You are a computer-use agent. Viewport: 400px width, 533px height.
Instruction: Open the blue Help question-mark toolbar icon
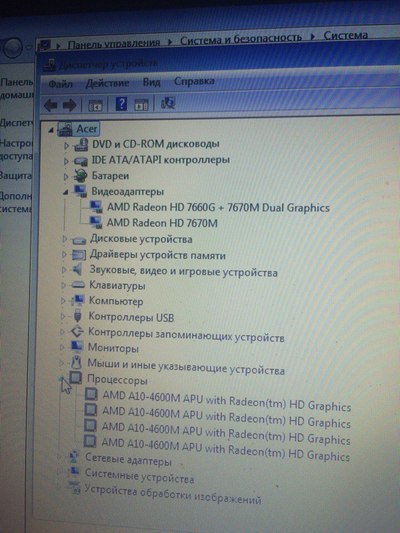(121, 103)
